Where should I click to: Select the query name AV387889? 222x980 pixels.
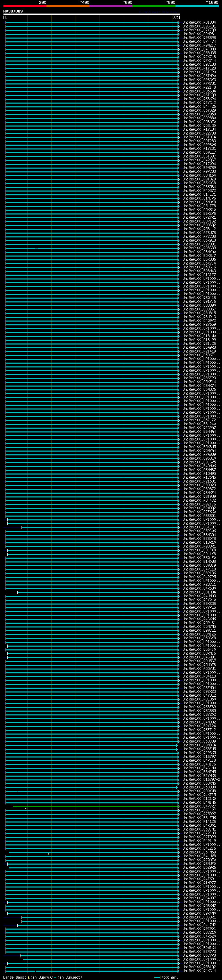[13, 11]
